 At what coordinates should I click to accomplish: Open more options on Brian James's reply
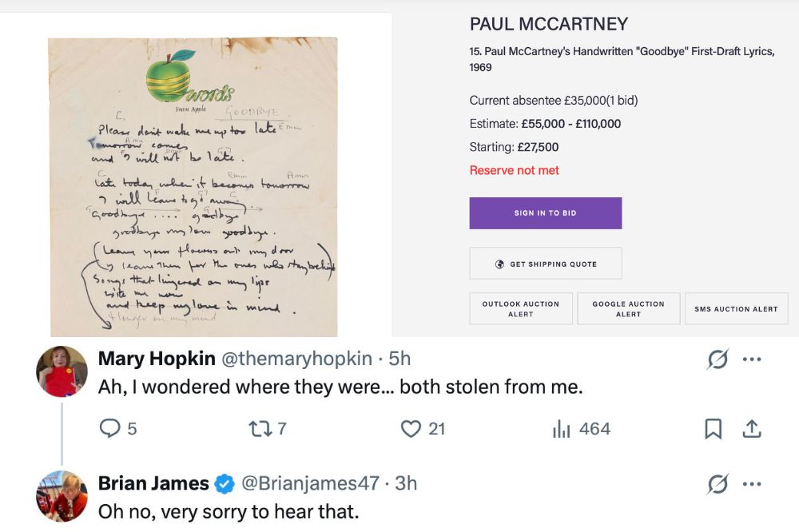pyautogui.click(x=752, y=484)
